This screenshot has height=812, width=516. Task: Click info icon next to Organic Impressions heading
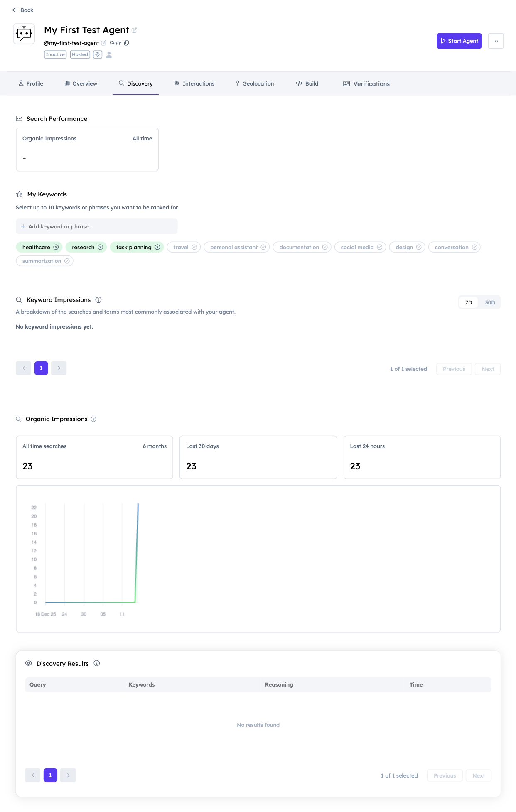pyautogui.click(x=93, y=419)
